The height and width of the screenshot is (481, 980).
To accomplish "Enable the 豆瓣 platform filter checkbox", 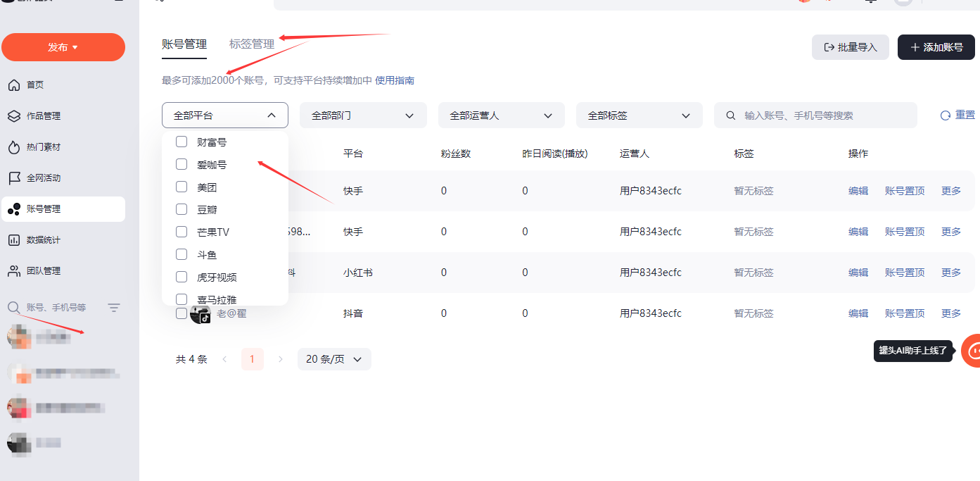I will 181,209.
